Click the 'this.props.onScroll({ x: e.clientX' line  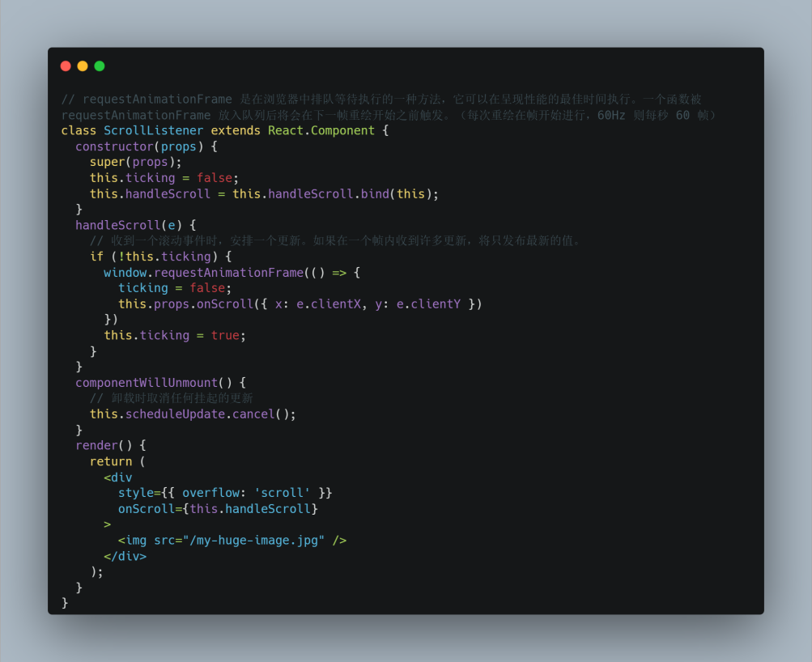point(300,303)
